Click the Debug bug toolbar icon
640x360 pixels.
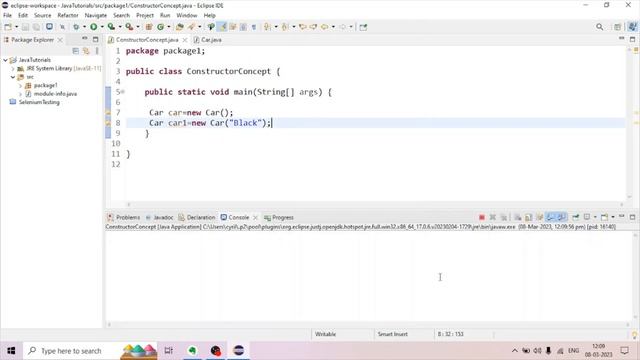pos(76,27)
